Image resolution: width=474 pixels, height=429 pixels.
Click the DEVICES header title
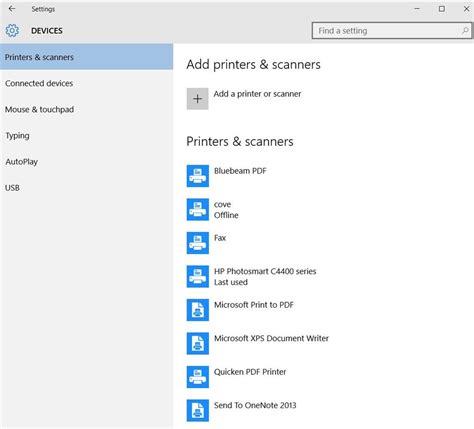click(x=47, y=31)
